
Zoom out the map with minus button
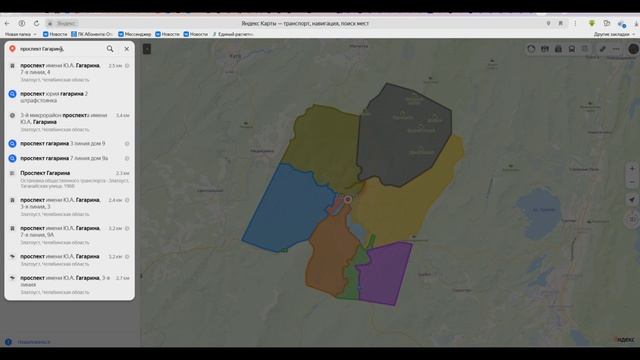point(632,182)
